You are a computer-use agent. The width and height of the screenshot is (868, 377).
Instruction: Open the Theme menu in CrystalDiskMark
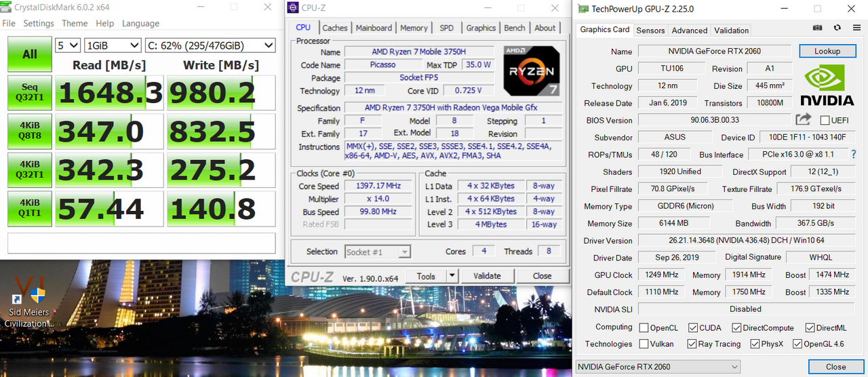(75, 23)
